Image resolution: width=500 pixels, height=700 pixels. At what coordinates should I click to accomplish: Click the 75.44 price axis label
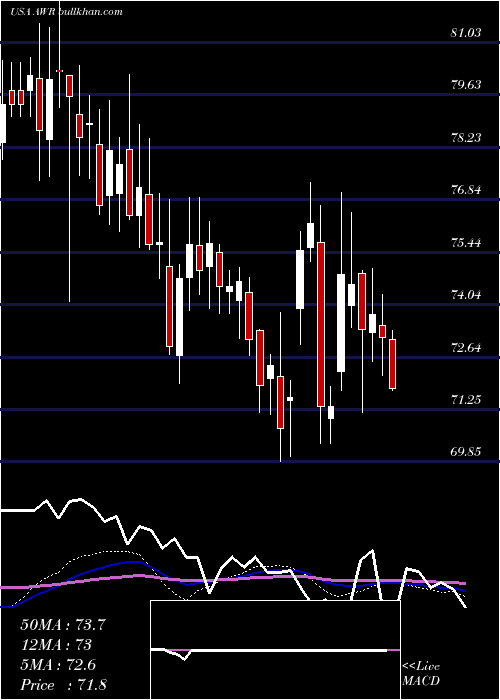pos(466,243)
